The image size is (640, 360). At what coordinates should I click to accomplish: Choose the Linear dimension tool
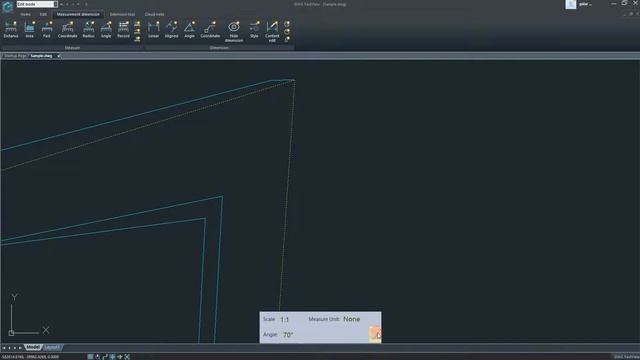[153, 30]
